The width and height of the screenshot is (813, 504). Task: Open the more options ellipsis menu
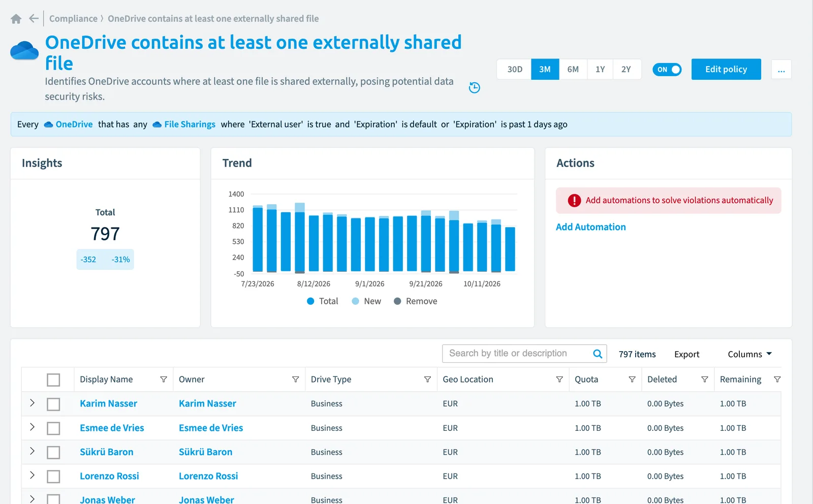[x=781, y=70]
